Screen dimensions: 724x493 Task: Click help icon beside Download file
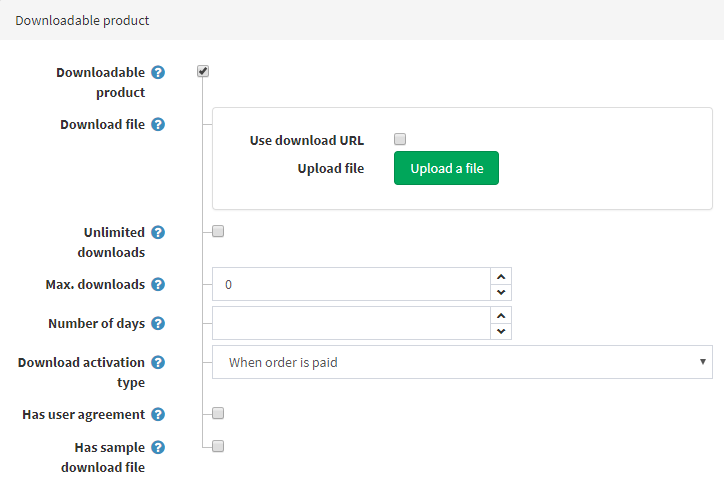(x=158, y=125)
